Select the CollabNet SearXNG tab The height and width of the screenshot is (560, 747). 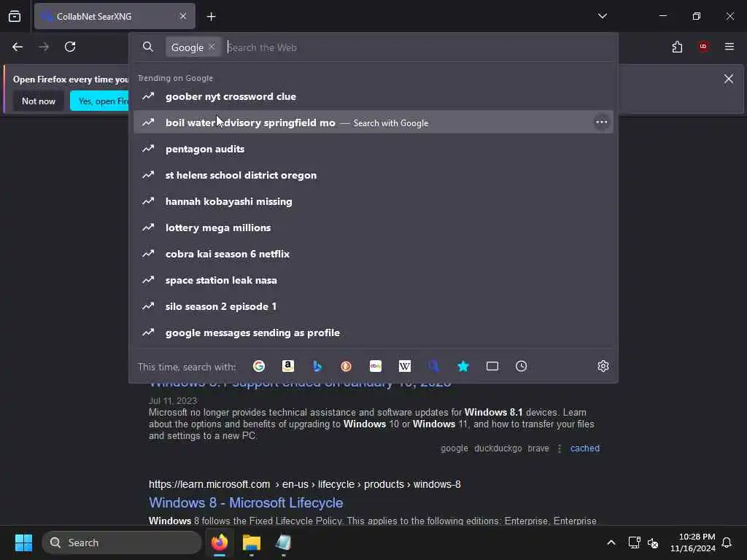[115, 16]
